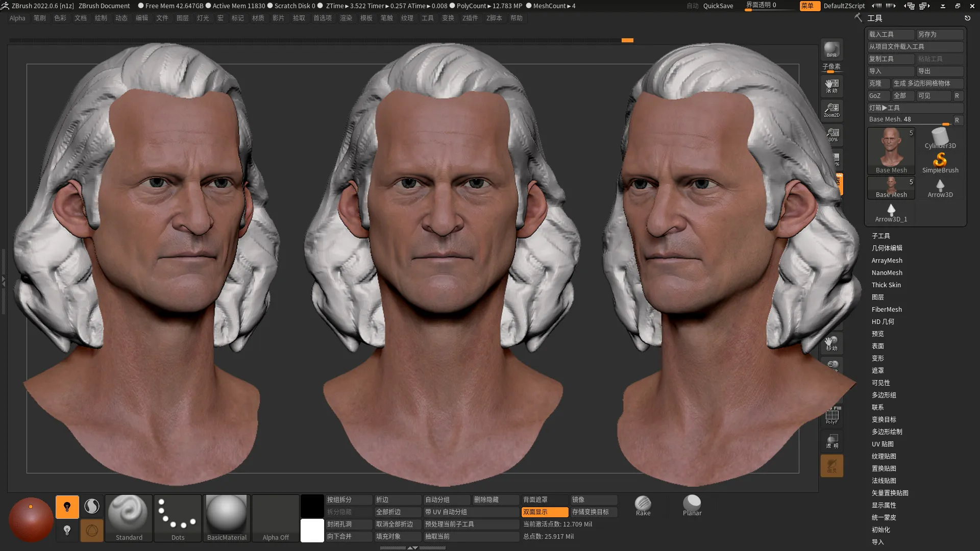980x551 pixels.
Task: Select the Zoom2D tool
Action: (x=831, y=110)
